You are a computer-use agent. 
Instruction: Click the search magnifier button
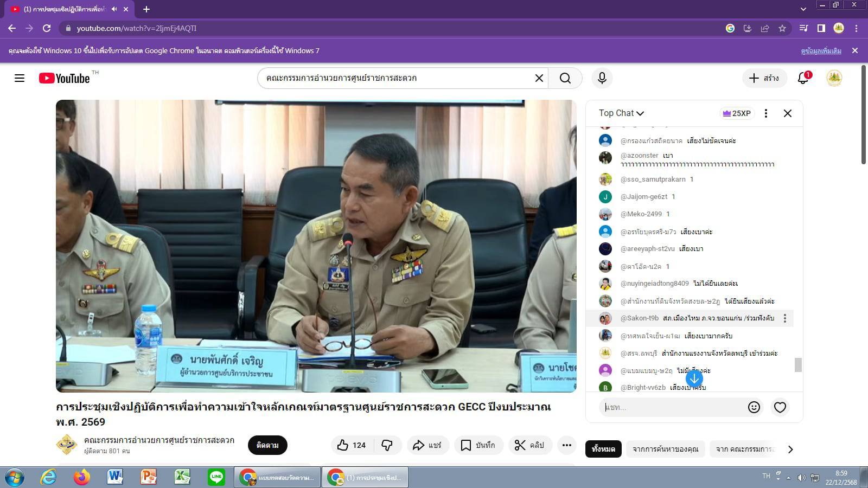tap(565, 78)
